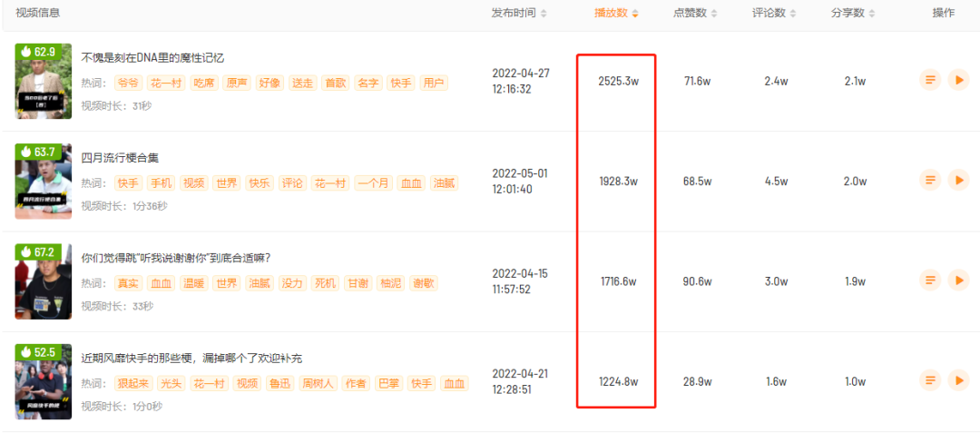Select hot word tag 作者
Image resolution: width=980 pixels, height=433 pixels.
pos(355,383)
